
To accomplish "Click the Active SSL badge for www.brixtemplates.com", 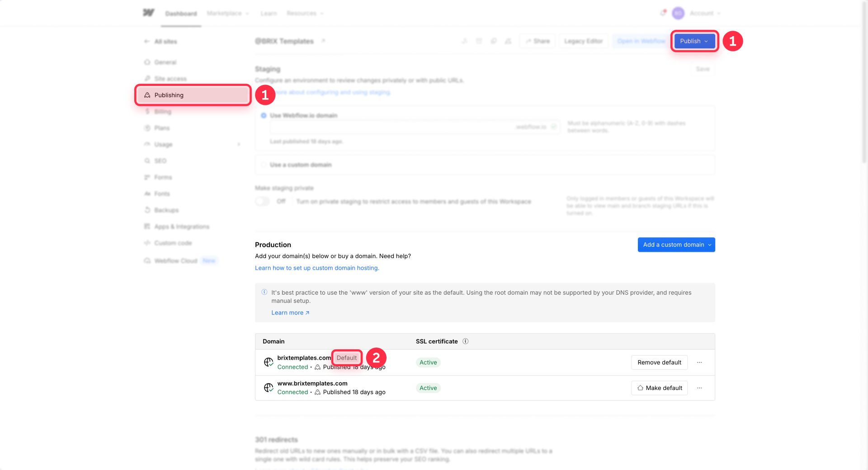I will (x=428, y=388).
